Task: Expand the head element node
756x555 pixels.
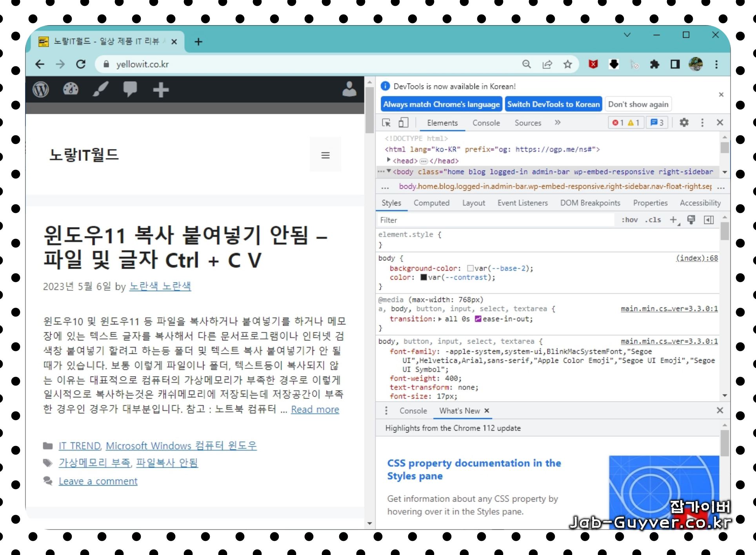Action: (388, 160)
